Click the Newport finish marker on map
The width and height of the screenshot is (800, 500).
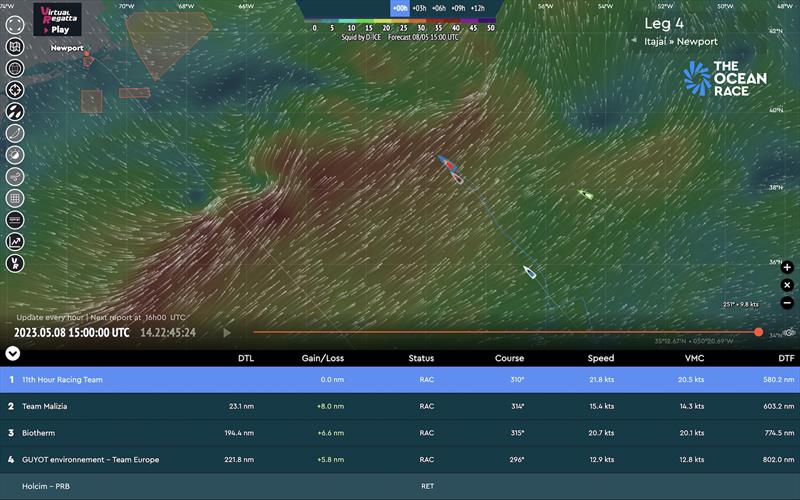pos(87,54)
